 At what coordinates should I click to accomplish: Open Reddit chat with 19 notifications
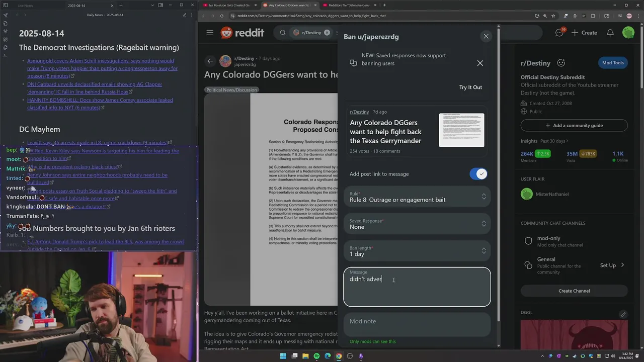(x=559, y=33)
